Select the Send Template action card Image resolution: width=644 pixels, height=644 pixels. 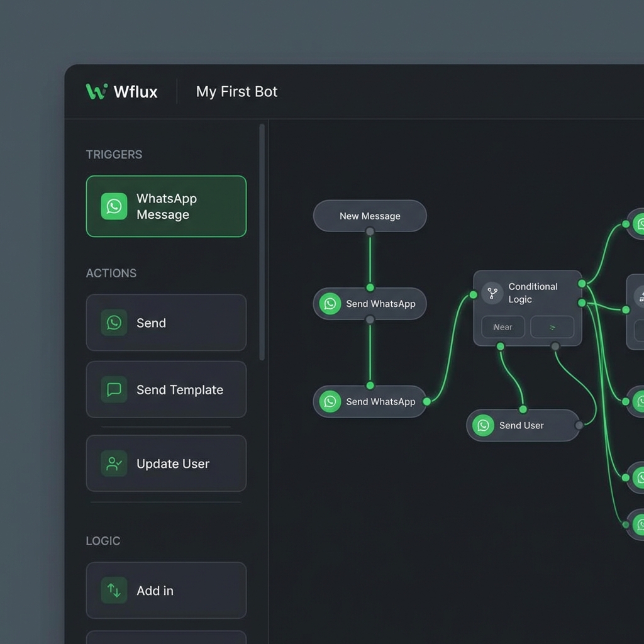(x=166, y=390)
